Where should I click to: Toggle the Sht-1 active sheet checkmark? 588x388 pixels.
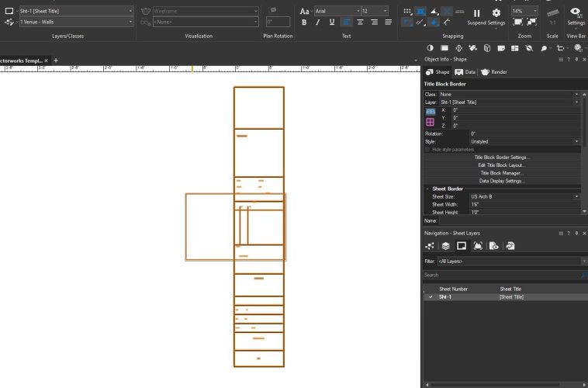[x=431, y=296]
